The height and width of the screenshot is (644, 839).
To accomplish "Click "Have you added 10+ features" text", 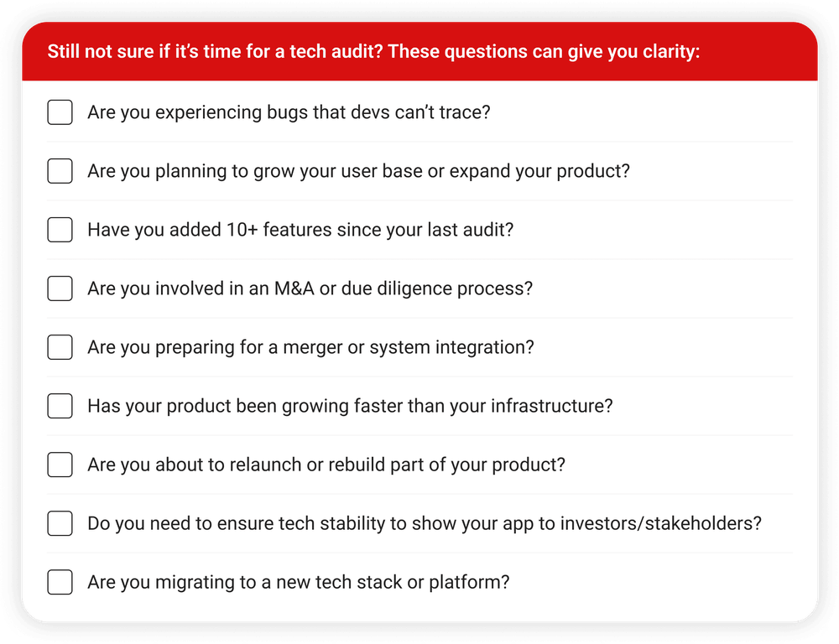I will click(x=300, y=230).
